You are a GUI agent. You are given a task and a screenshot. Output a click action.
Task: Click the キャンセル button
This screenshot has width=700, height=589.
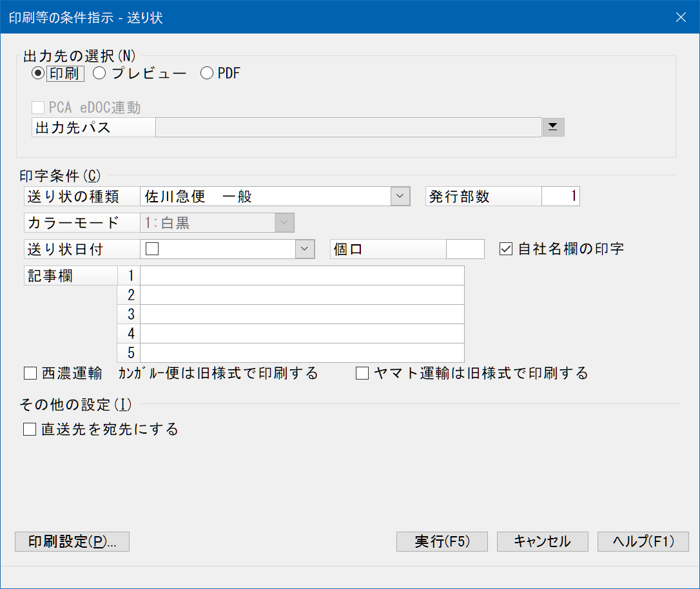(x=542, y=541)
